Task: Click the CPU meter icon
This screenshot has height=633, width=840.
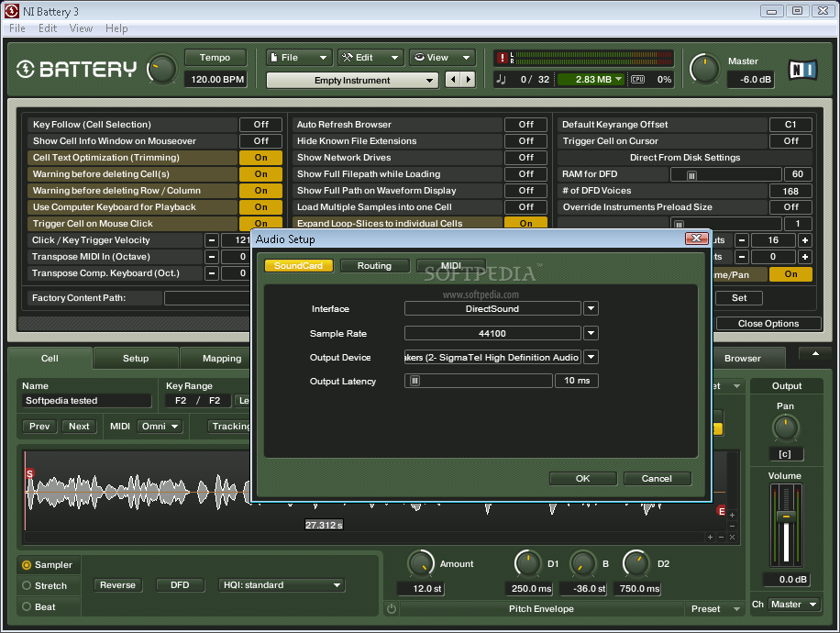Action: click(x=637, y=79)
